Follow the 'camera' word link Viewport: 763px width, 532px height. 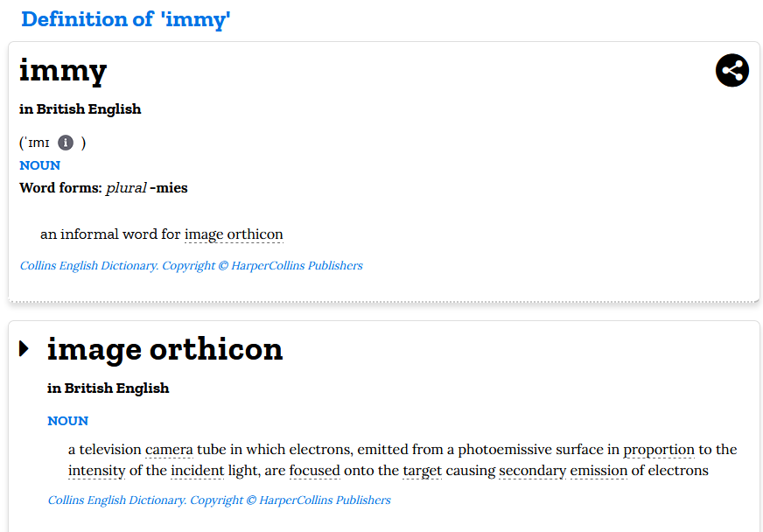(x=169, y=450)
